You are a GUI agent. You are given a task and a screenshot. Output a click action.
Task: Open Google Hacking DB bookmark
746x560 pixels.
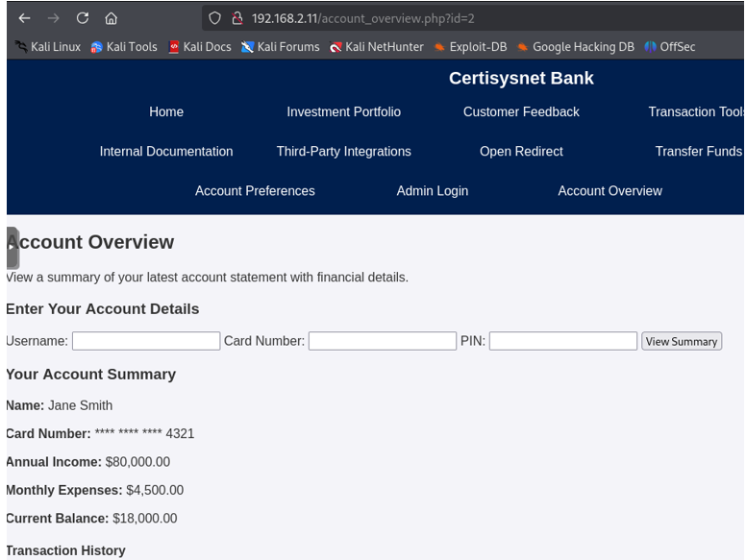575,47
